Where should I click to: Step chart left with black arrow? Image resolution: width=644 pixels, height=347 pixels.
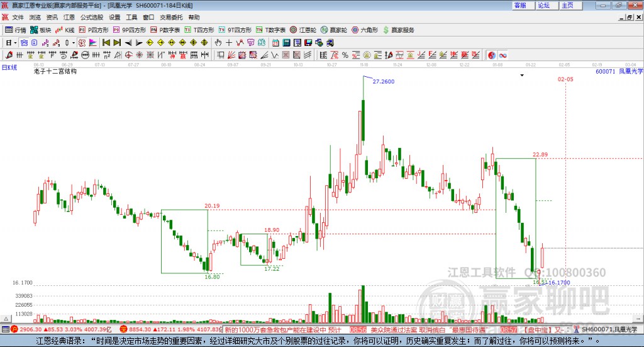128,43
